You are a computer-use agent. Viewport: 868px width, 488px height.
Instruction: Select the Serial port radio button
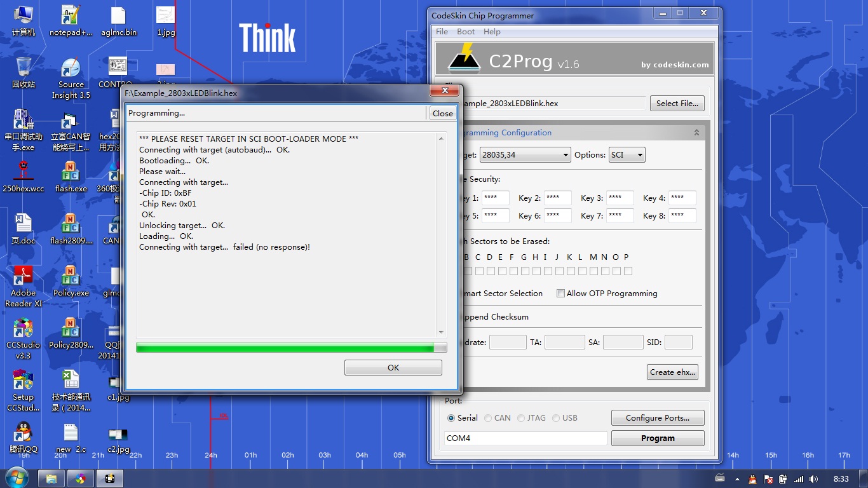451,418
